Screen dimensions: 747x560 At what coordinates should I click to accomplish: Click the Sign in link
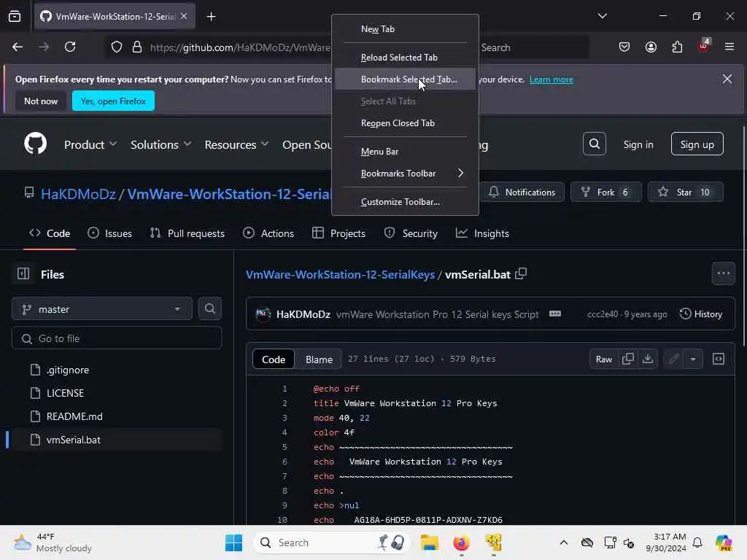pyautogui.click(x=638, y=144)
